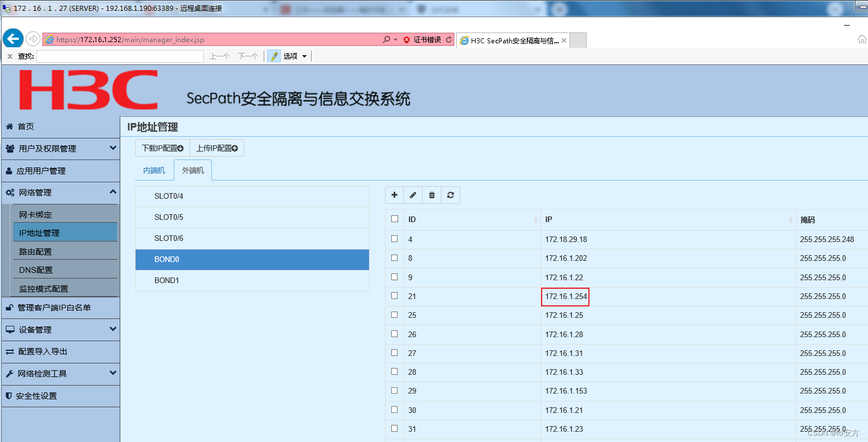Close the find bar with the X
This screenshot has height=442, width=868.
coord(10,56)
